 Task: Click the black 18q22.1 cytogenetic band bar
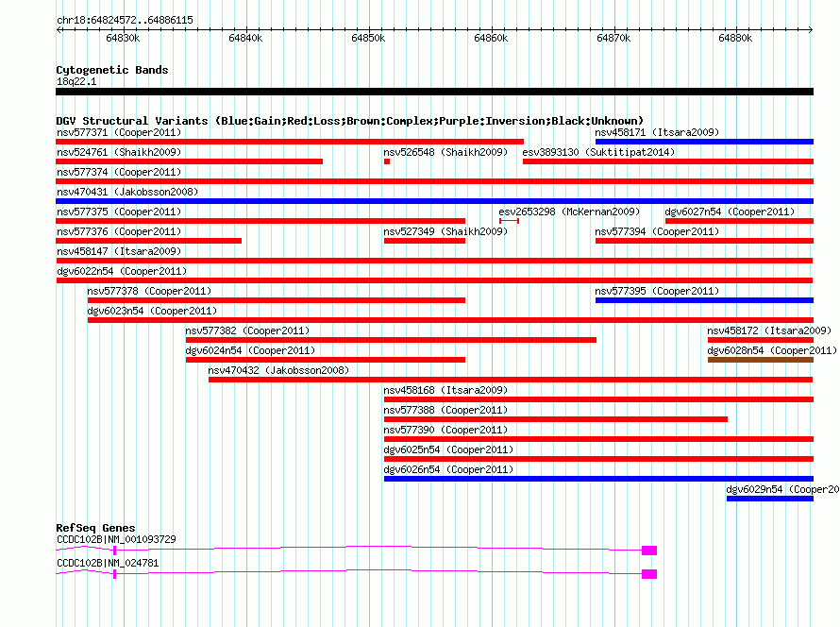[x=434, y=92]
